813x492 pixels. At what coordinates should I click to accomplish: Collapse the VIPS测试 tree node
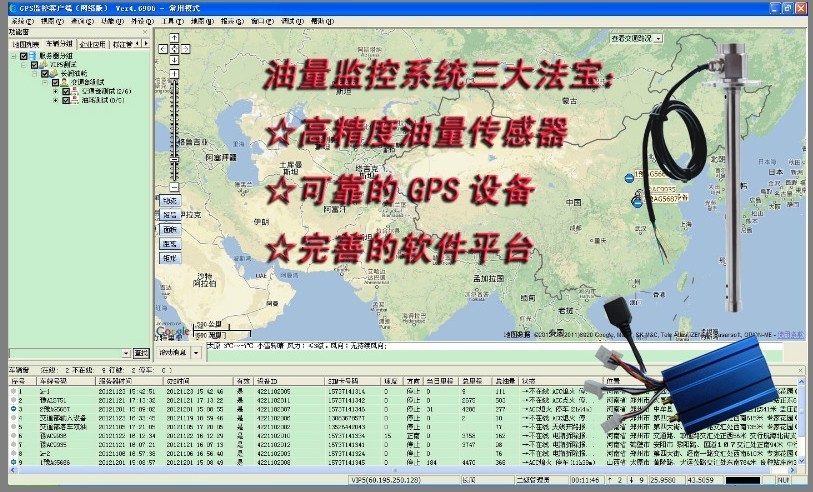(x=24, y=65)
